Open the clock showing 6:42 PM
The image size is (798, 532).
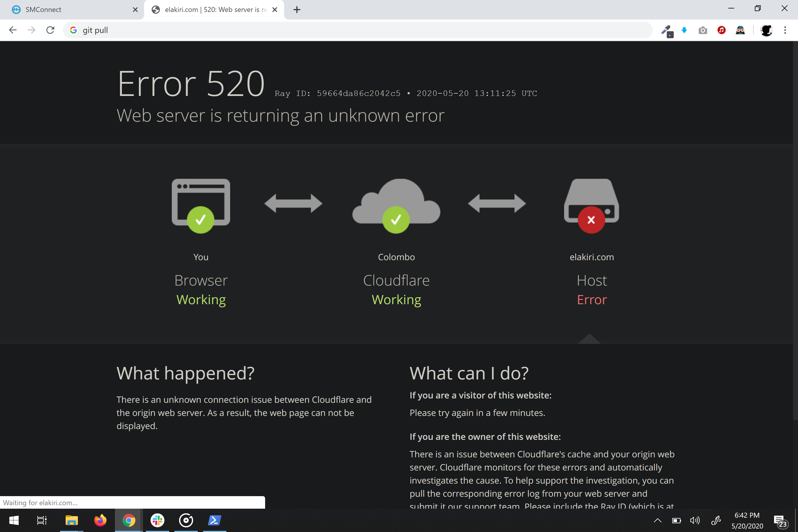747,520
